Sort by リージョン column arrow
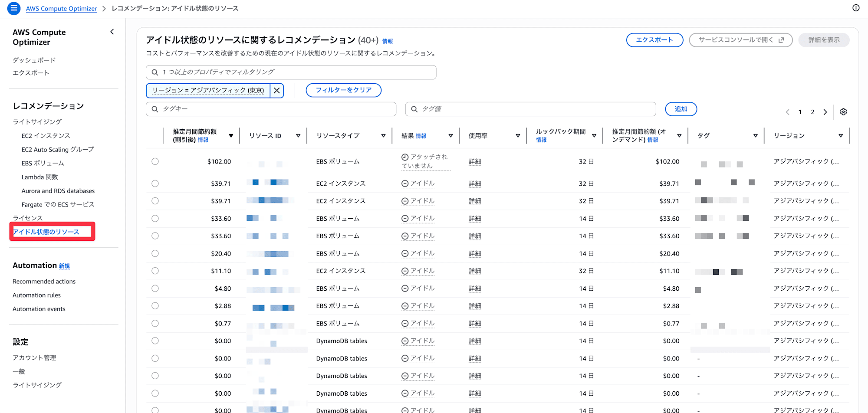 [x=841, y=136]
